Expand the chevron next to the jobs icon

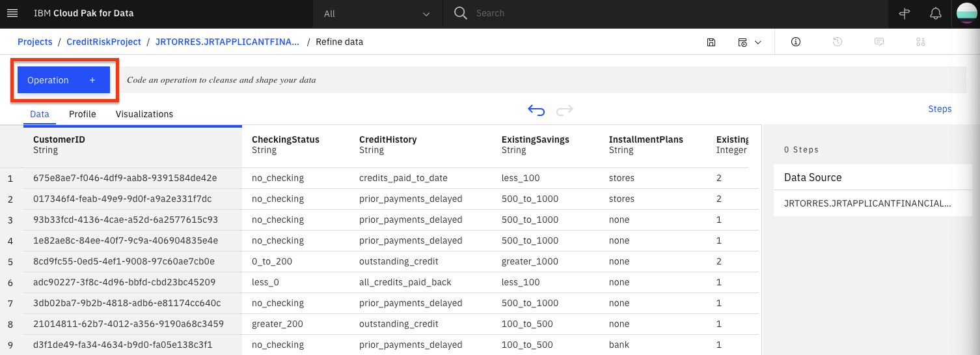758,42
